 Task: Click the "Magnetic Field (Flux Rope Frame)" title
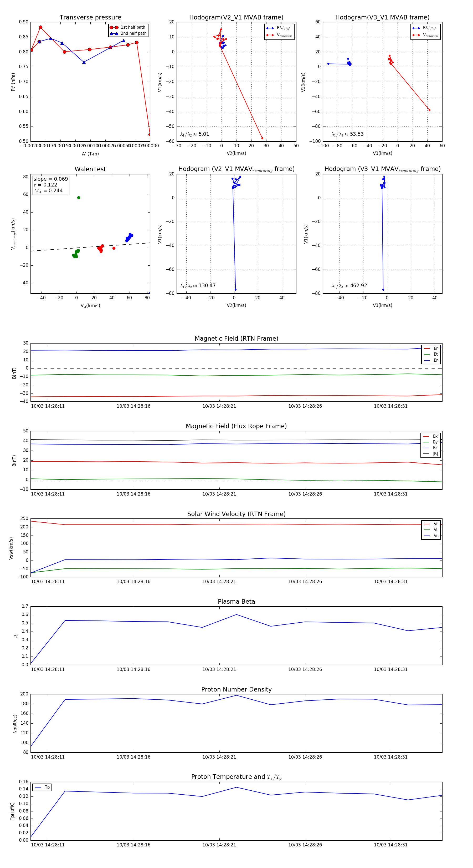click(236, 426)
